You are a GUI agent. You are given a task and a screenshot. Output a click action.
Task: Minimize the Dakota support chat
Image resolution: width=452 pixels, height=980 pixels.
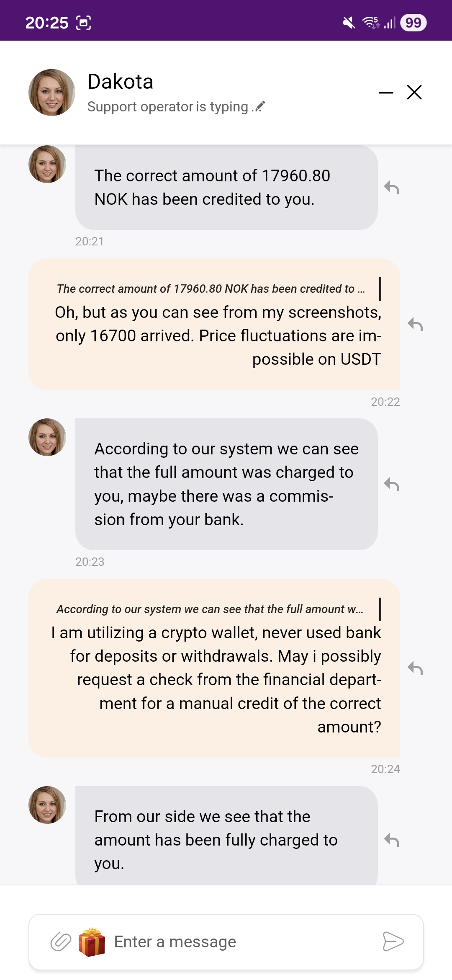(x=386, y=93)
